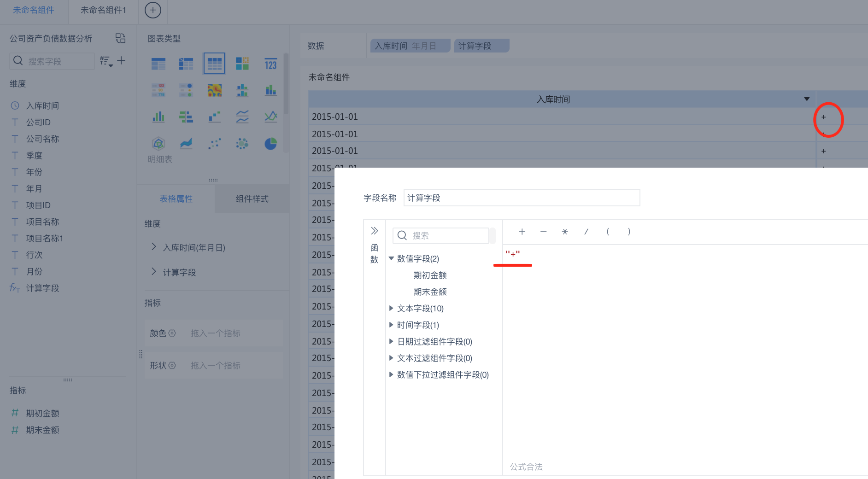Click the 计算字段 data field tag
Screen dimensions: 868x479
tap(481, 46)
